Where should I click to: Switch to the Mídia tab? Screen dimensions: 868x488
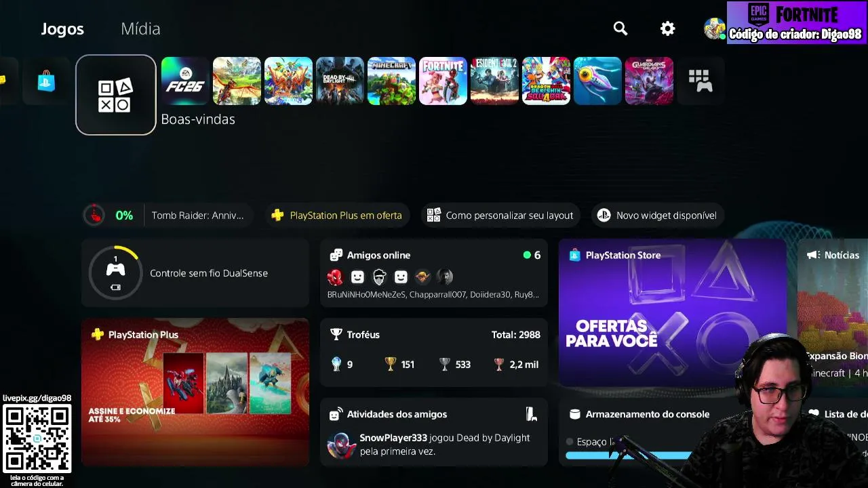click(140, 28)
